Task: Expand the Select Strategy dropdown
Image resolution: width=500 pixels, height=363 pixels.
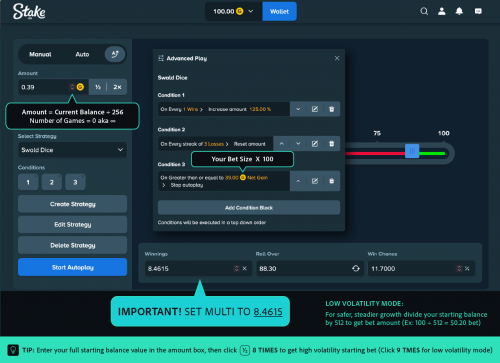Action: tap(72, 150)
